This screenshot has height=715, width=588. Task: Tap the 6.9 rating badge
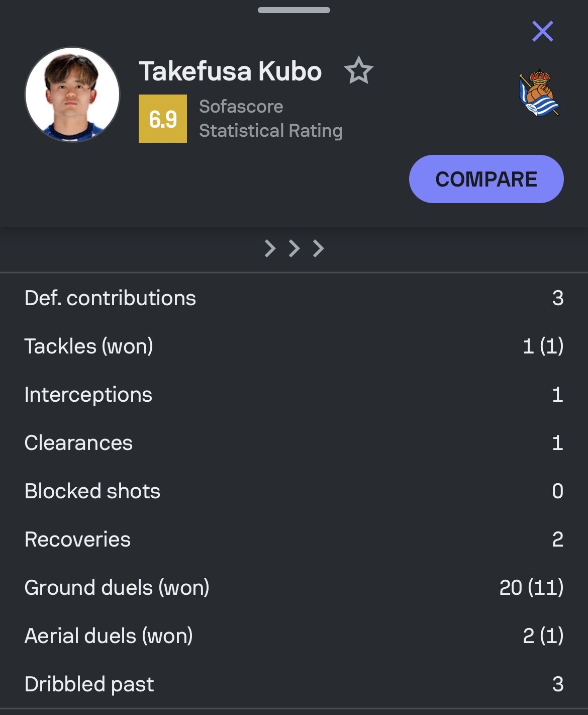pyautogui.click(x=163, y=119)
